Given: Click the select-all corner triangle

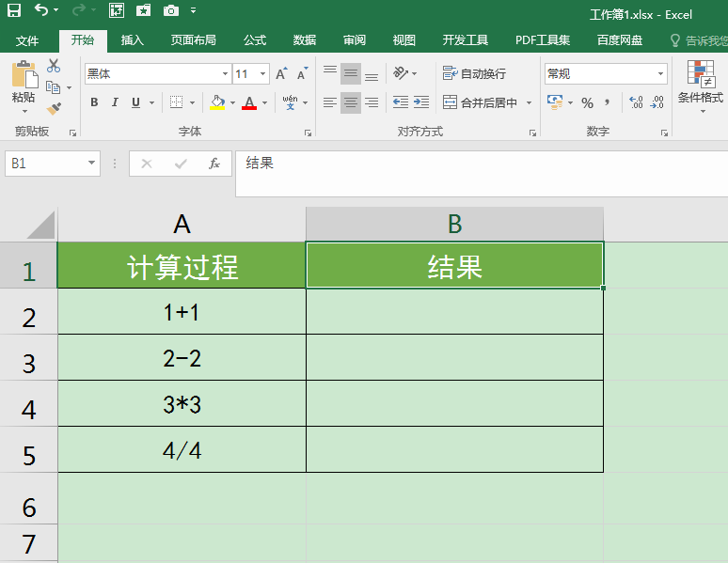Looking at the screenshot, I should (40, 225).
